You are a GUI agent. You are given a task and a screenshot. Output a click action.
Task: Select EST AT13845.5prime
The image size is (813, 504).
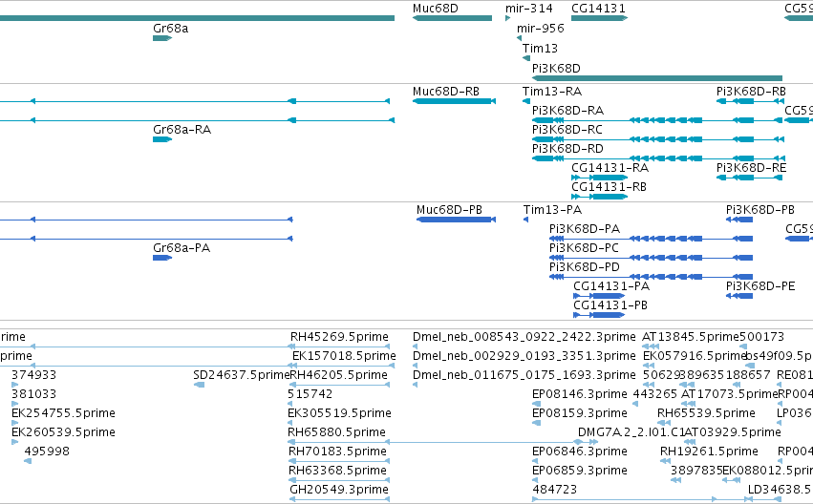tap(651, 346)
